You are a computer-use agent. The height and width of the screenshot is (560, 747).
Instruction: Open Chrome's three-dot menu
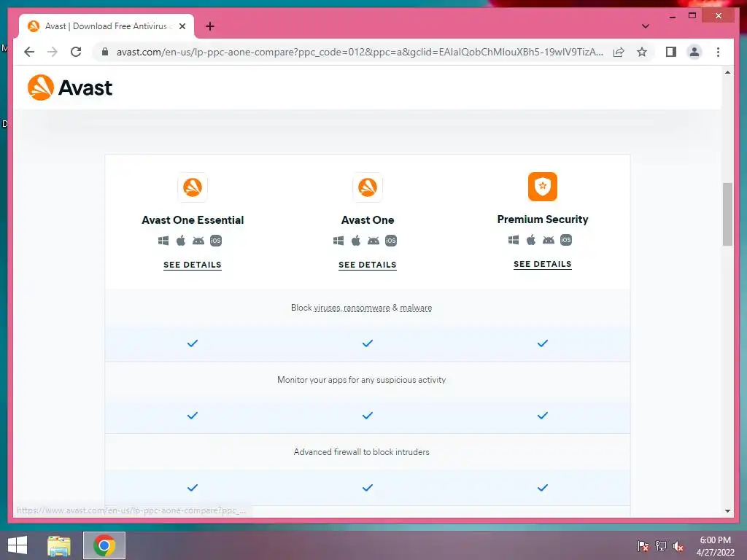(718, 52)
